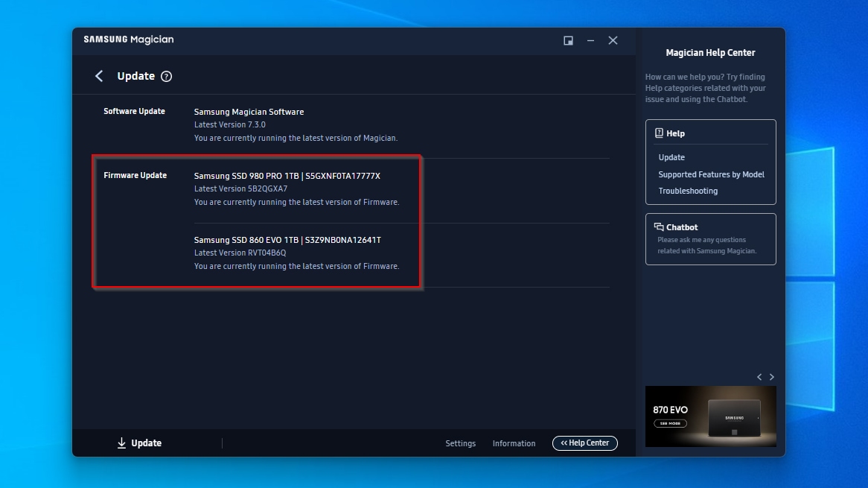Click Samsung Magician Software title text

tap(249, 112)
